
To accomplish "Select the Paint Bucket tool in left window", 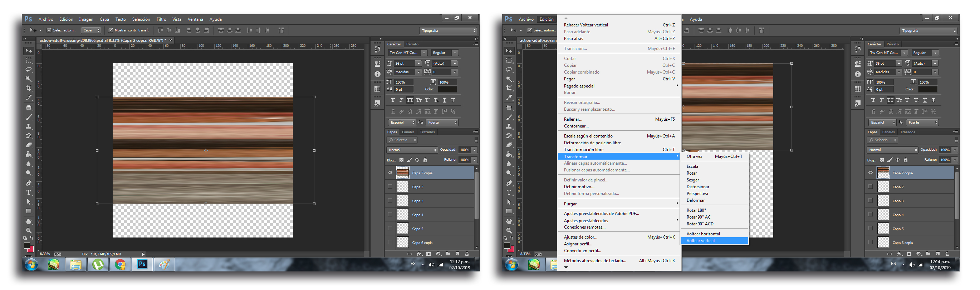I will point(29,154).
